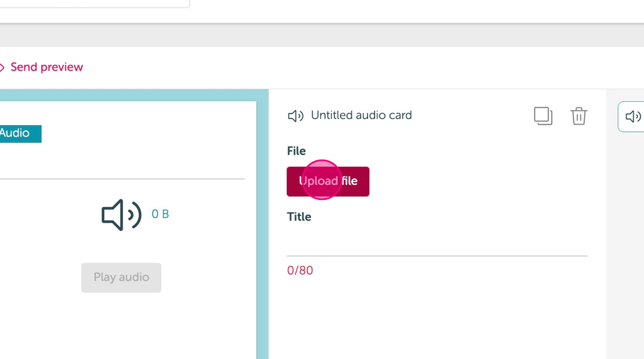
Task: Click the speaker icon beside Untitled audio card
Action: coord(296,115)
